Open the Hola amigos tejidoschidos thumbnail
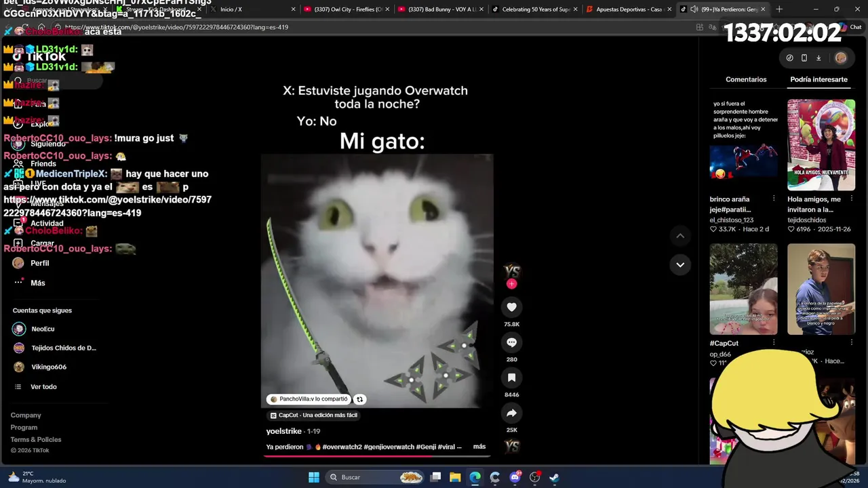 (x=821, y=145)
